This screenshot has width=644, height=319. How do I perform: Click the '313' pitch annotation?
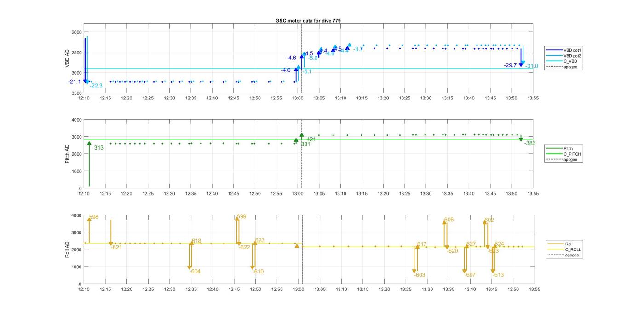98,148
